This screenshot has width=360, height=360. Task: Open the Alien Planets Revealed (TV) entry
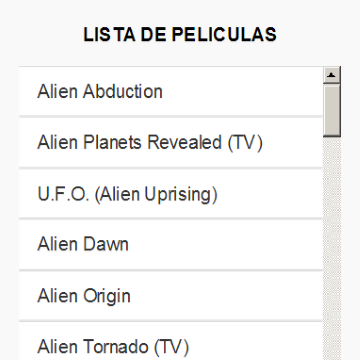171,142
